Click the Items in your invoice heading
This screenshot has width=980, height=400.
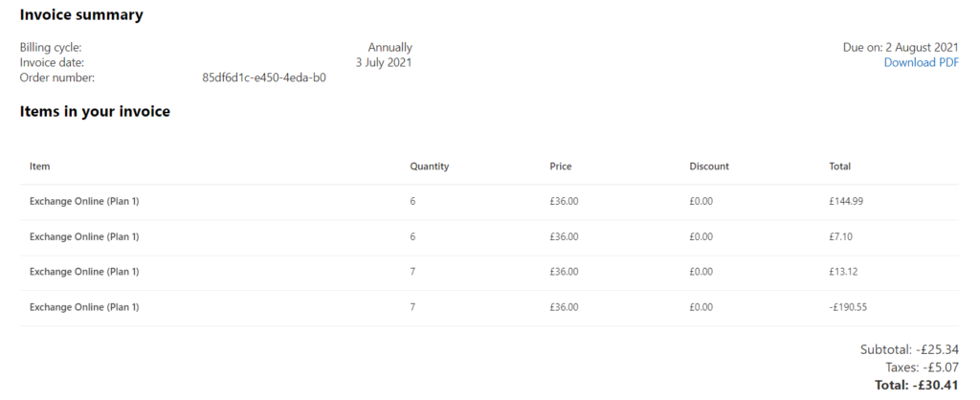(x=95, y=112)
